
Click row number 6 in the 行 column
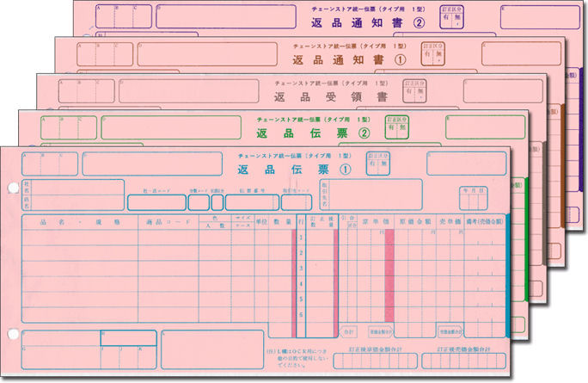[x=300, y=314]
